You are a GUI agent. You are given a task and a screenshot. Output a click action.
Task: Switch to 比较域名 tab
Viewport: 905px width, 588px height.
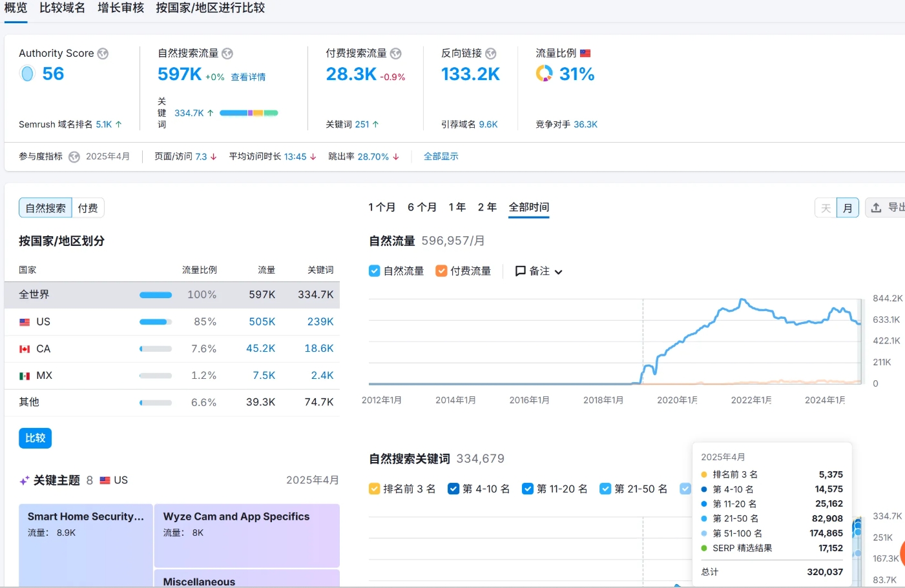[62, 8]
